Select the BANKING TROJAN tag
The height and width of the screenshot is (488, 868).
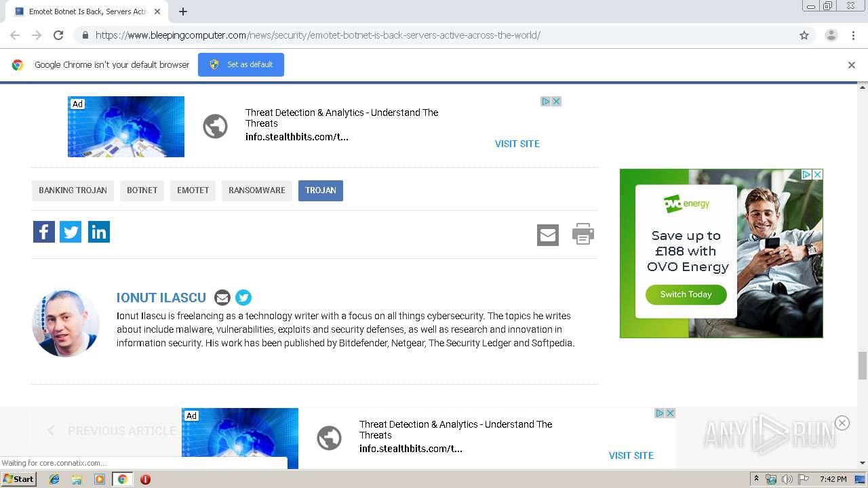pyautogui.click(x=73, y=190)
